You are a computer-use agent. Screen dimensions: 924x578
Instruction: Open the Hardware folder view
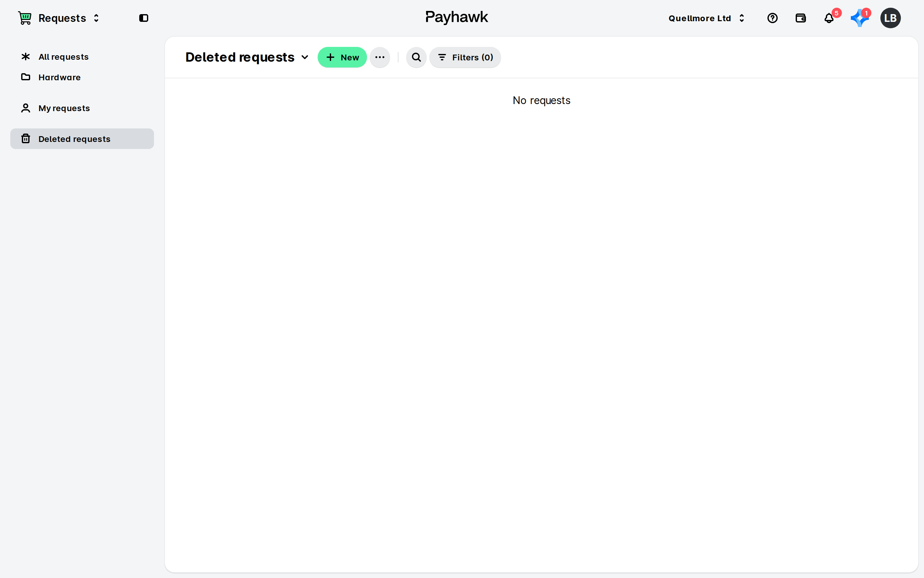82,77
